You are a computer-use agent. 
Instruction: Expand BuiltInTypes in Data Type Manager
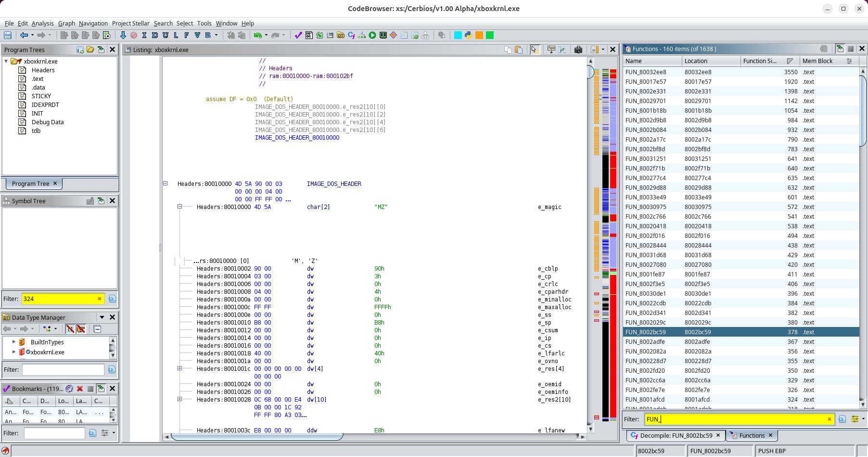pyautogui.click(x=14, y=342)
